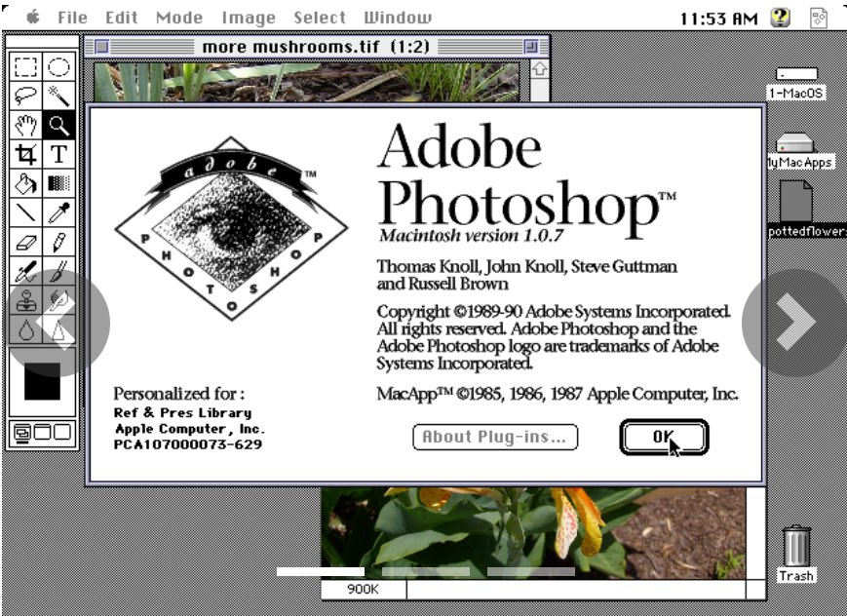
Task: Go to previous slide with left chevron
Action: (57, 323)
